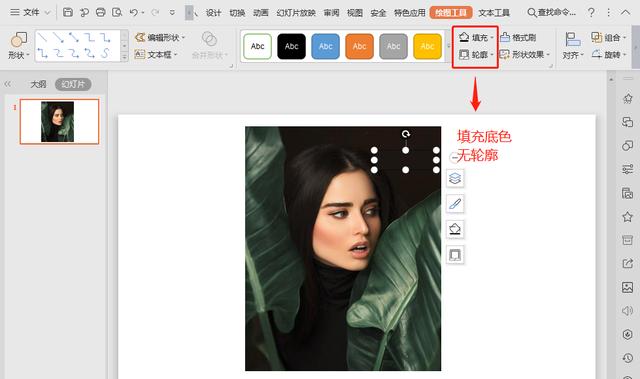Switch to the 大纲 outline view
The width and height of the screenshot is (640, 379).
point(38,84)
